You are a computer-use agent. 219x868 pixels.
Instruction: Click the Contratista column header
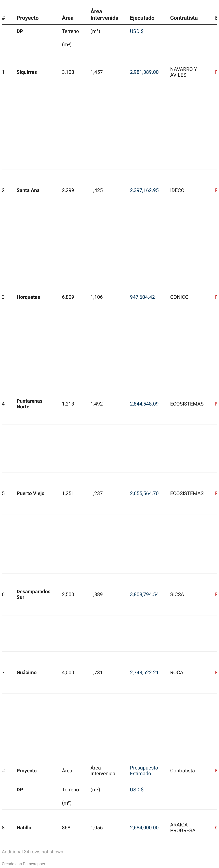(184, 18)
